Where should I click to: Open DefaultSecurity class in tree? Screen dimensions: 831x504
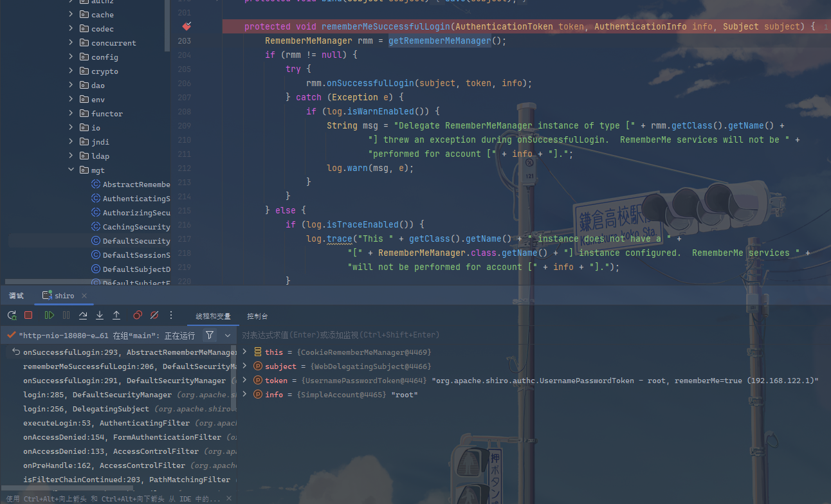pyautogui.click(x=131, y=241)
